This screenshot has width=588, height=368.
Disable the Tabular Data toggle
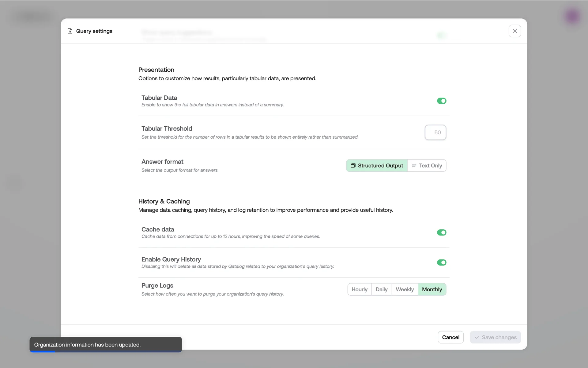tap(441, 101)
